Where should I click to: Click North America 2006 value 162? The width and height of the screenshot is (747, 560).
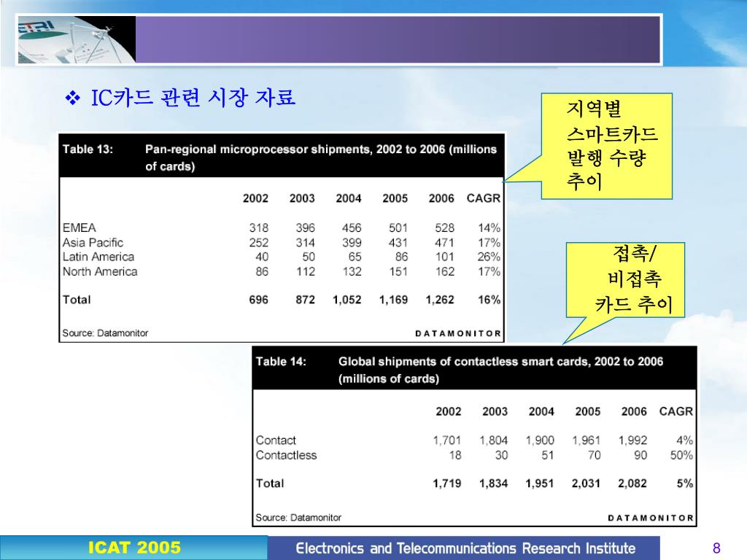[445, 271]
